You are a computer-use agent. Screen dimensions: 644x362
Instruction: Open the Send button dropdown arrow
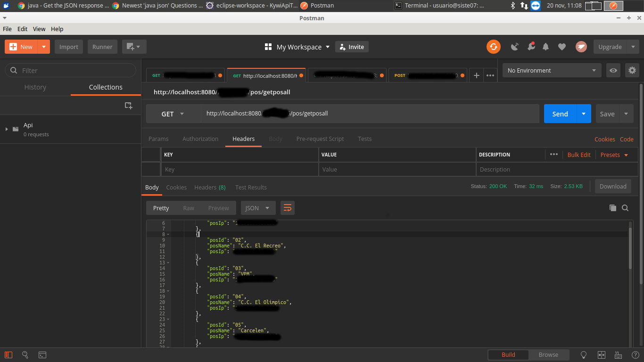pyautogui.click(x=584, y=114)
